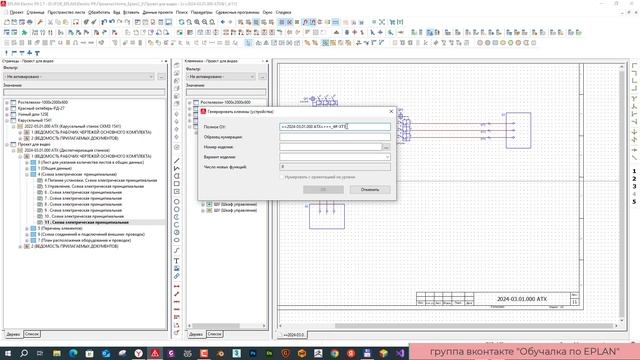640x360 pixels.
Task: Open Visual Studio from the taskbar
Action: click(x=400, y=353)
